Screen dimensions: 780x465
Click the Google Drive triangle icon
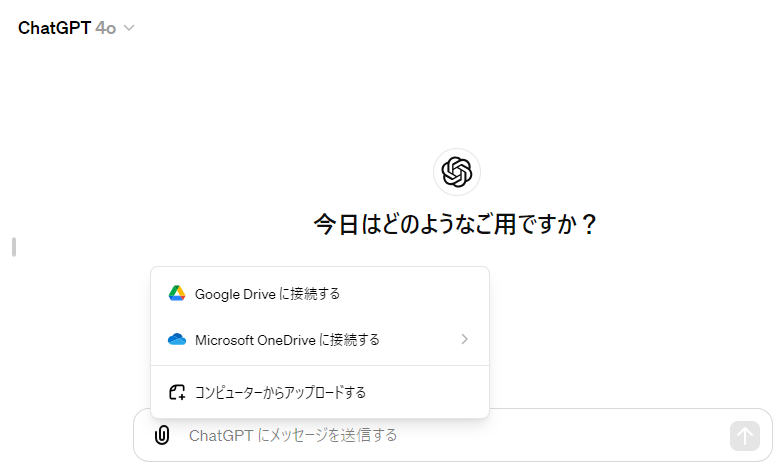point(177,294)
